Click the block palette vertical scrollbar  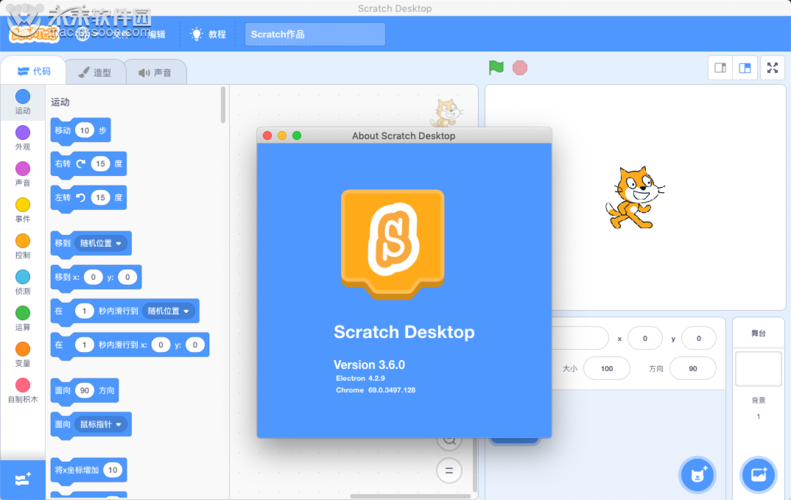(223, 105)
